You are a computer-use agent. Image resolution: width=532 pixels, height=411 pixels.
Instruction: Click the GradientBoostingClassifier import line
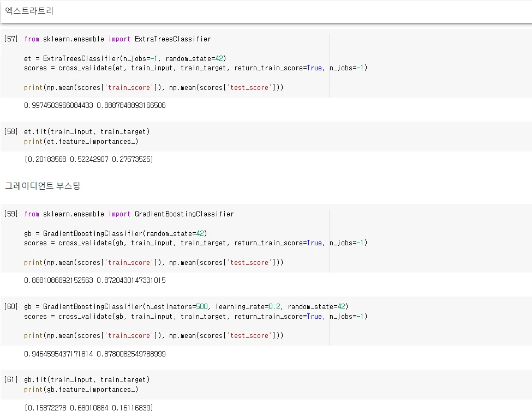click(x=129, y=214)
